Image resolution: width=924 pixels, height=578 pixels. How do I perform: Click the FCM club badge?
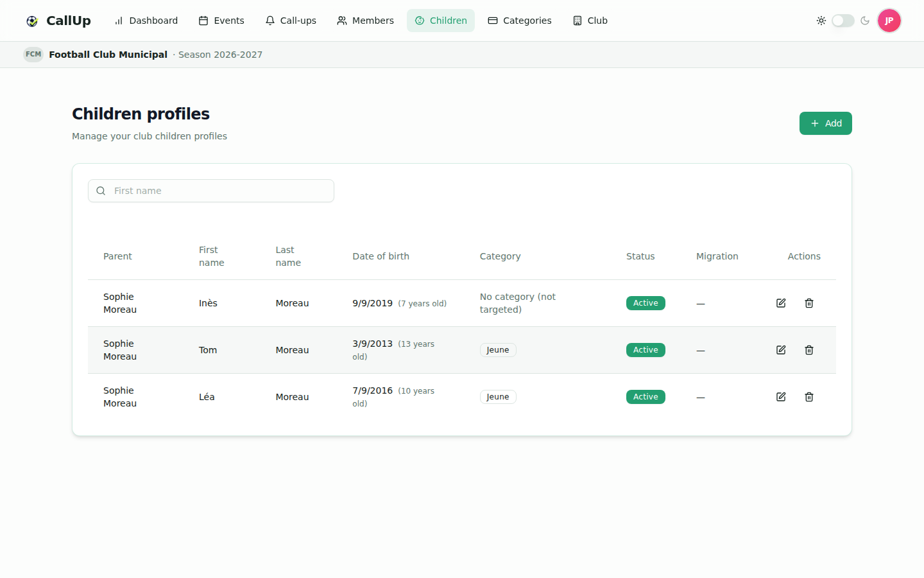33,55
